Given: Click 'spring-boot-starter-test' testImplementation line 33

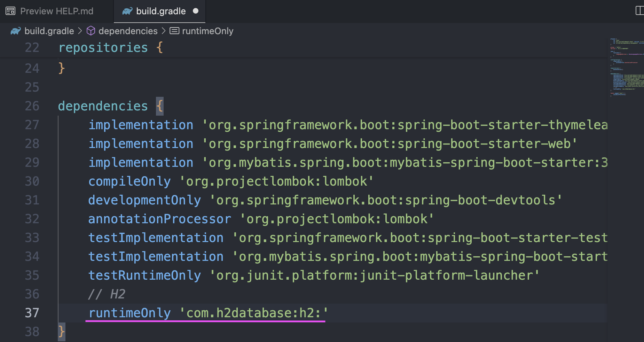Looking at the screenshot, I should tap(348, 238).
